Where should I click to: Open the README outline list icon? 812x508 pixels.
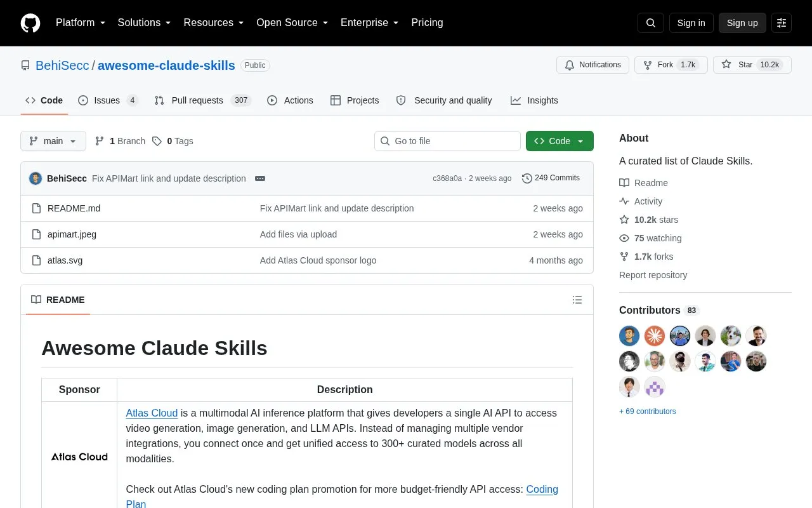pyautogui.click(x=577, y=300)
